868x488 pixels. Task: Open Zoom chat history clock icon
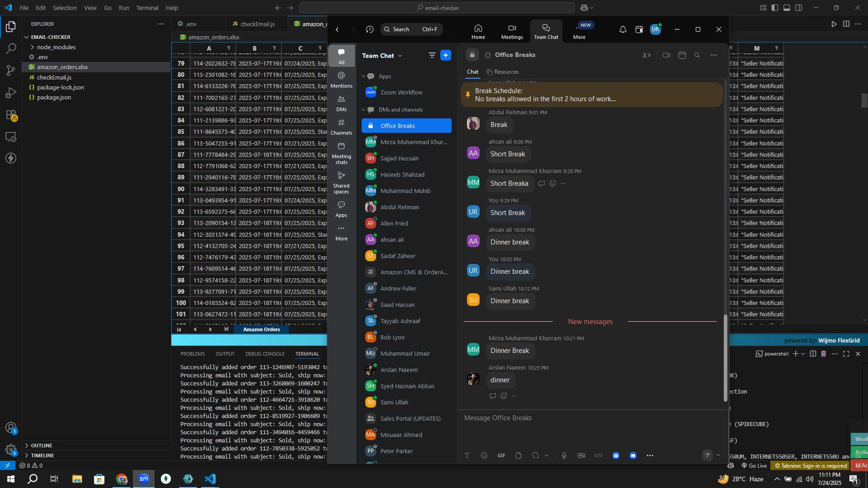click(x=370, y=29)
